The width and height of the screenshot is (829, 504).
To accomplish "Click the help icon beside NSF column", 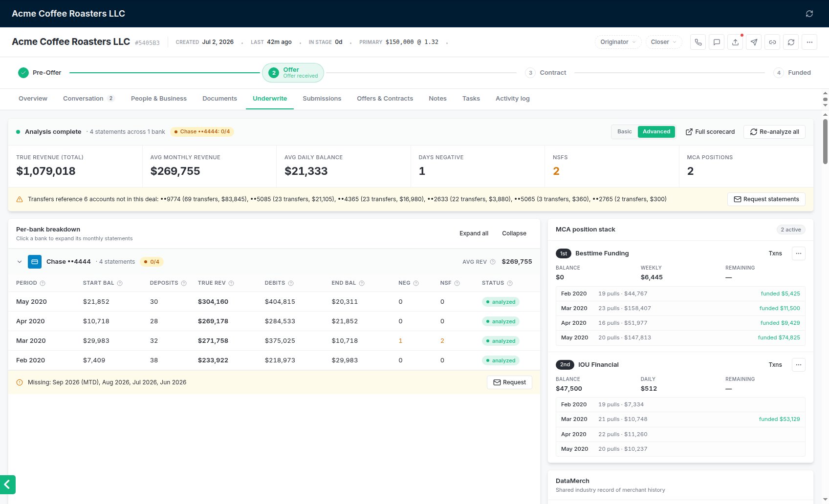I will 457,283.
